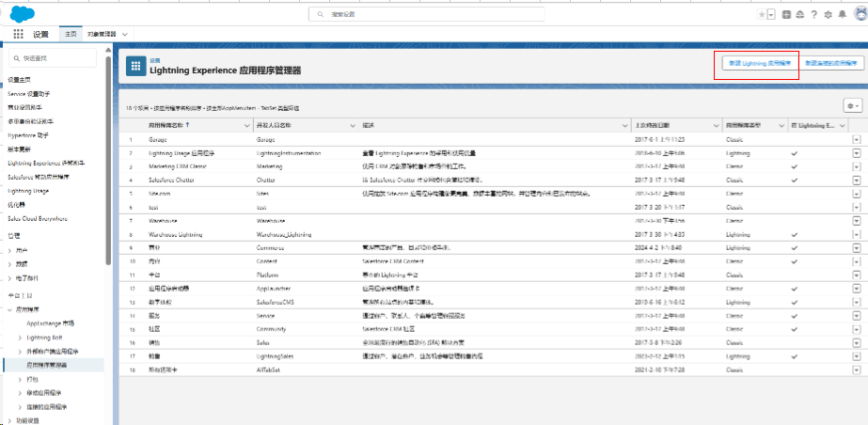Click the favorites star icon

point(762,14)
